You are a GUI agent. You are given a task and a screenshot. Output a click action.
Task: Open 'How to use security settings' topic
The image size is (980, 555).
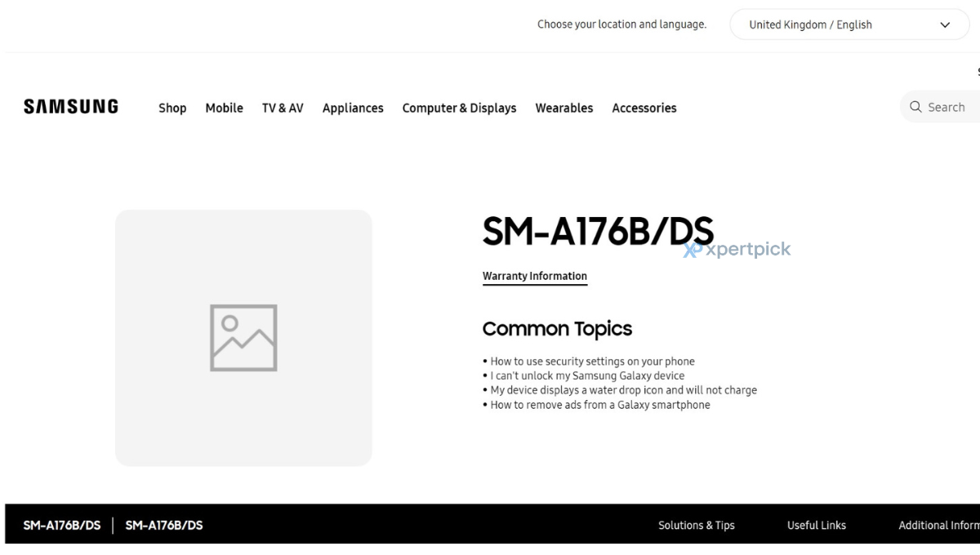592,362
